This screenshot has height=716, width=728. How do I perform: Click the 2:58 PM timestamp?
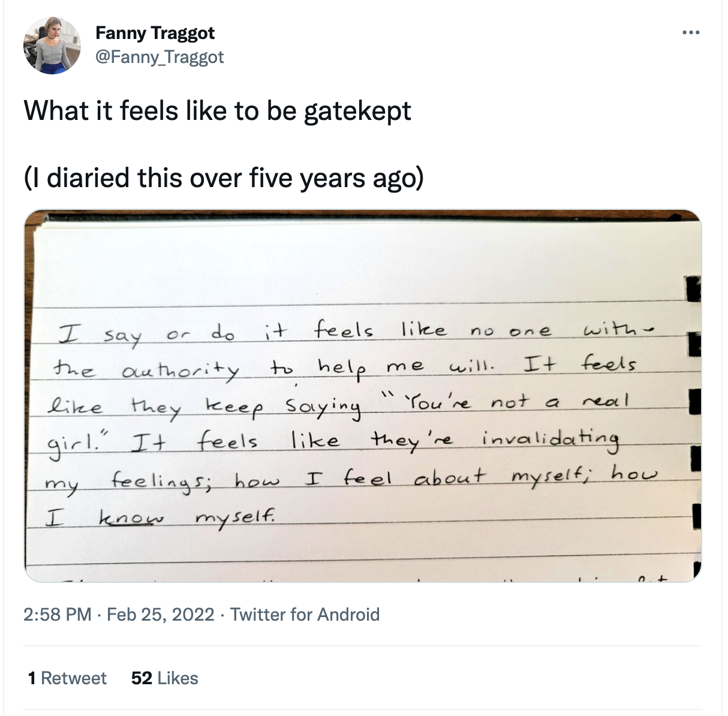pos(58,614)
